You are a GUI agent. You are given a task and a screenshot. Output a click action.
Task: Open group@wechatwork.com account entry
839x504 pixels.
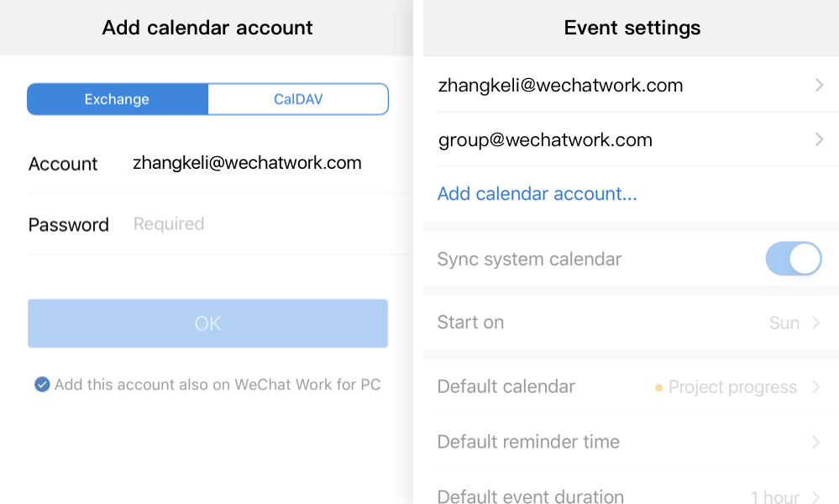pos(545,139)
